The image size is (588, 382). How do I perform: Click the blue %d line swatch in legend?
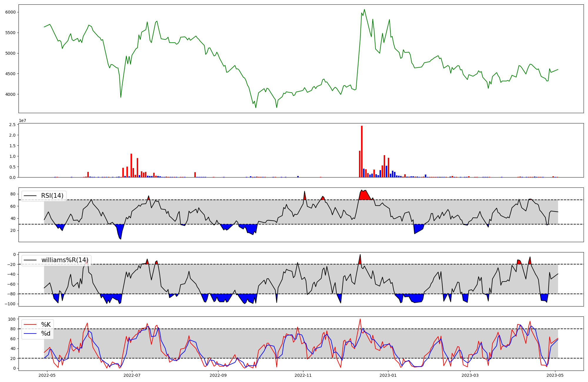pyautogui.click(x=30, y=334)
